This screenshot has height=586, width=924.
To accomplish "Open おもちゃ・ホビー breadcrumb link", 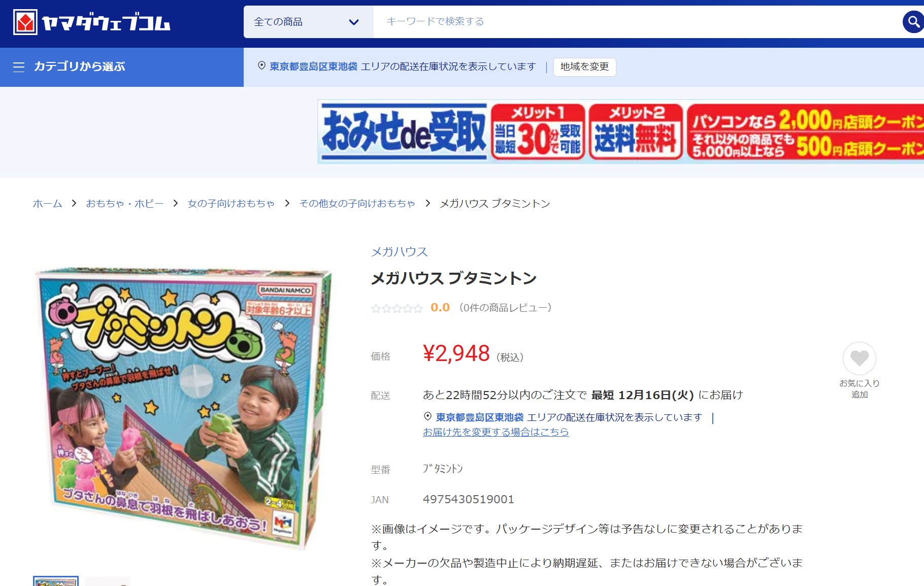I will click(x=124, y=204).
